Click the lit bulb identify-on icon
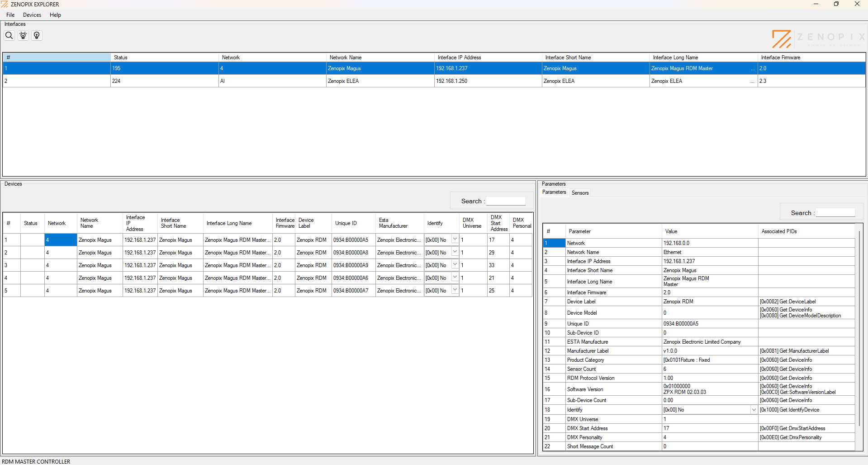868x465 pixels. pos(23,35)
